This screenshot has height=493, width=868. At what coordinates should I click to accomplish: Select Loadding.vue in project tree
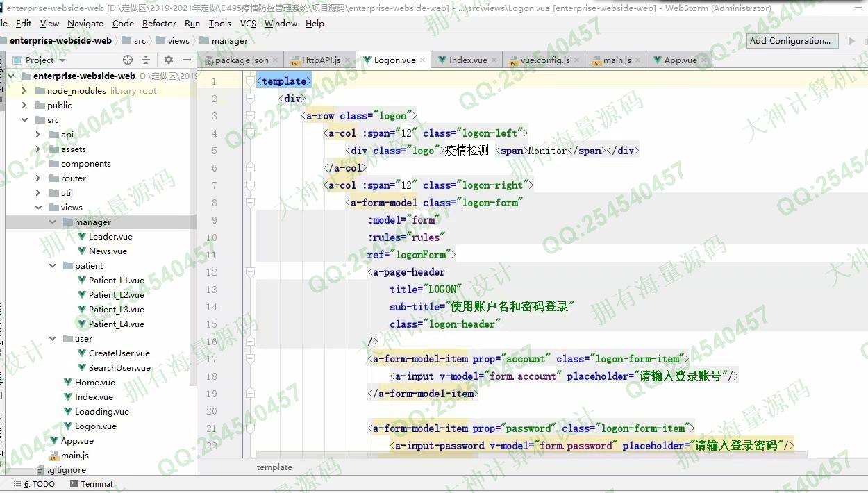click(x=101, y=412)
